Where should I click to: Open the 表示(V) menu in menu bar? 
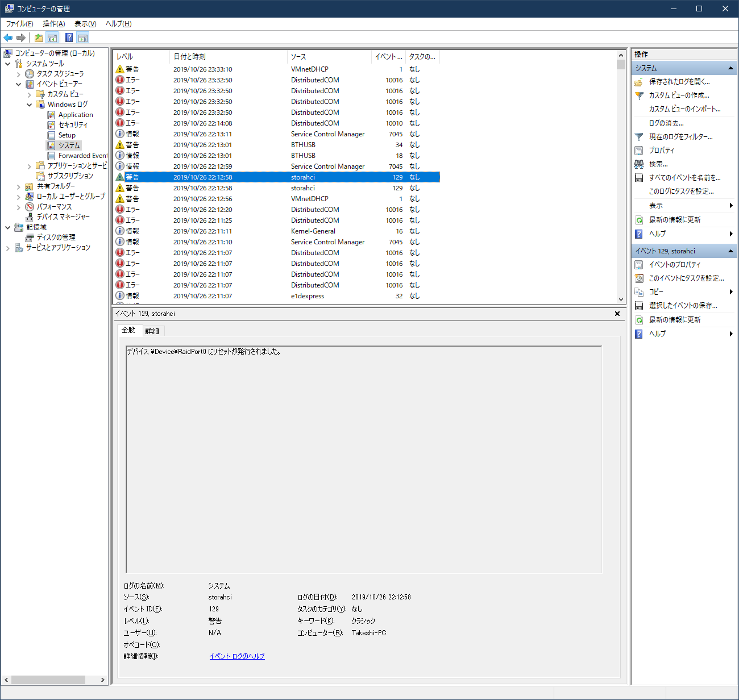85,24
